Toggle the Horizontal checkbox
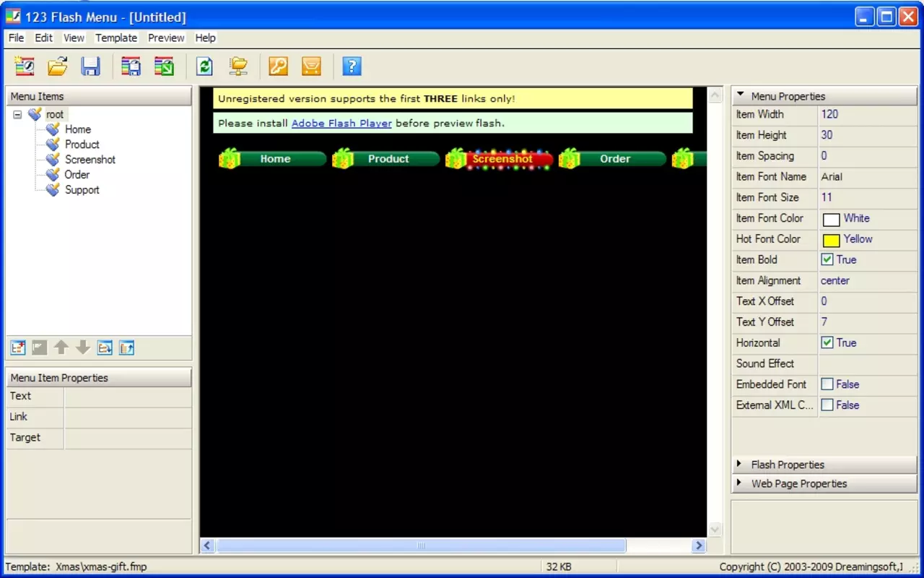The image size is (924, 578). pos(827,343)
